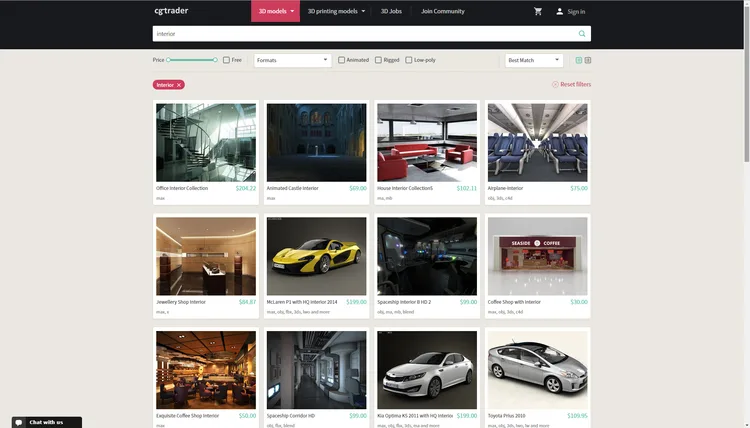This screenshot has width=750, height=428.
Task: Enable the Free checkbox
Action: pos(226,60)
